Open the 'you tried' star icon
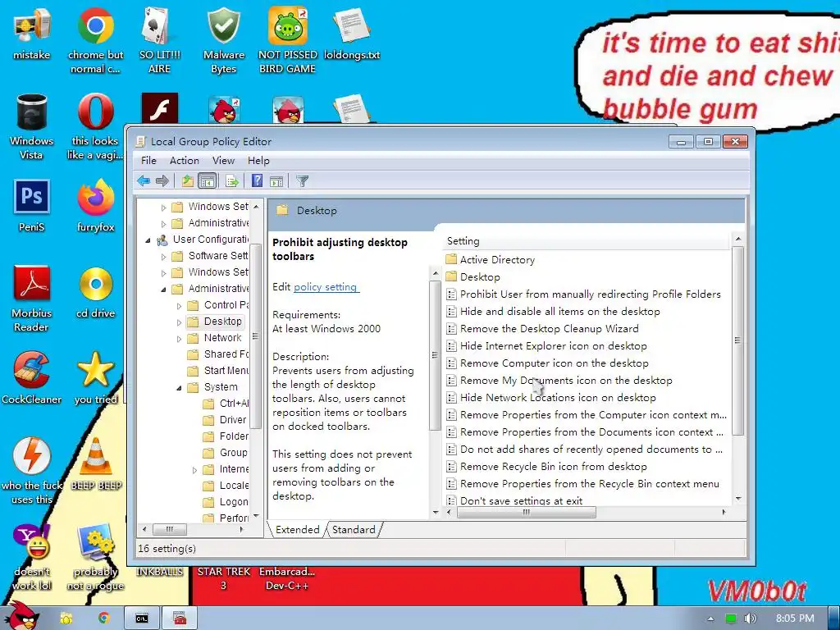This screenshot has height=630, width=840. tap(95, 378)
